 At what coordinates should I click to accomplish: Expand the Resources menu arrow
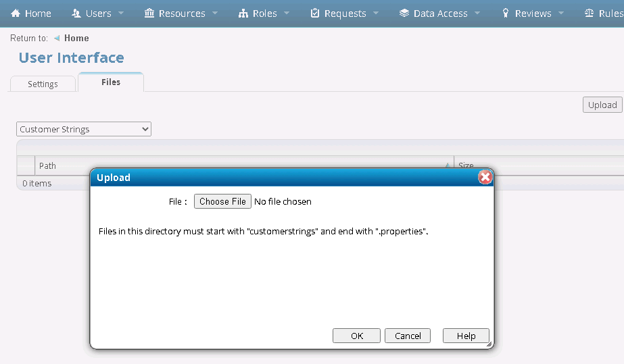(x=215, y=14)
